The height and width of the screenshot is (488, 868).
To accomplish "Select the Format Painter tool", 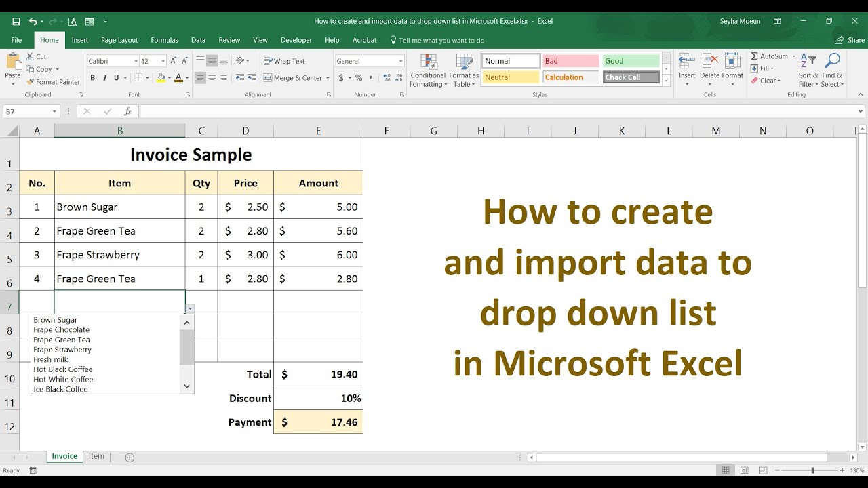I will [54, 82].
